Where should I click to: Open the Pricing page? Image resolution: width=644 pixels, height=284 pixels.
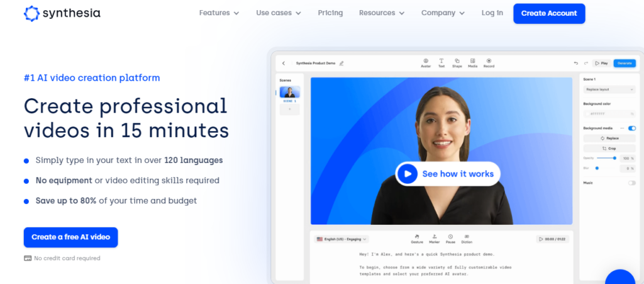330,13
